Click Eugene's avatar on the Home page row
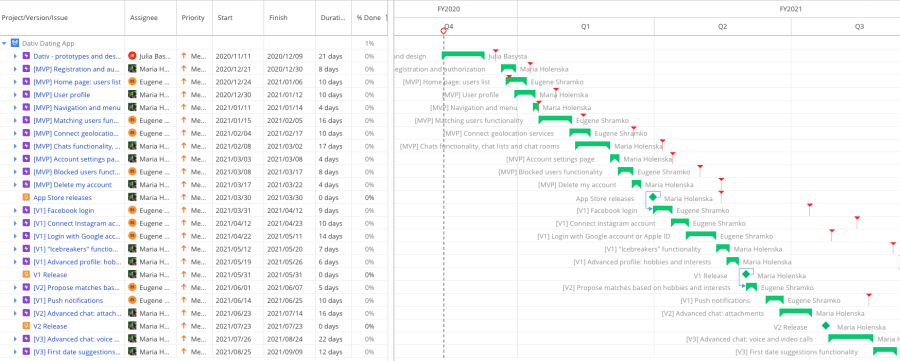The height and width of the screenshot is (361, 900). pyautogui.click(x=132, y=82)
